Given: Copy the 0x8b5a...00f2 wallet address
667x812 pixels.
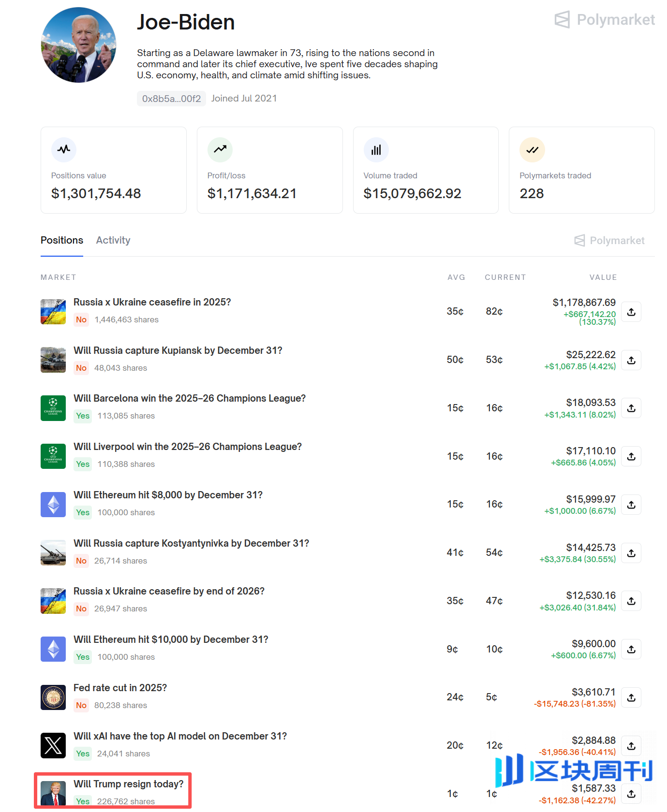Looking at the screenshot, I should coord(171,99).
